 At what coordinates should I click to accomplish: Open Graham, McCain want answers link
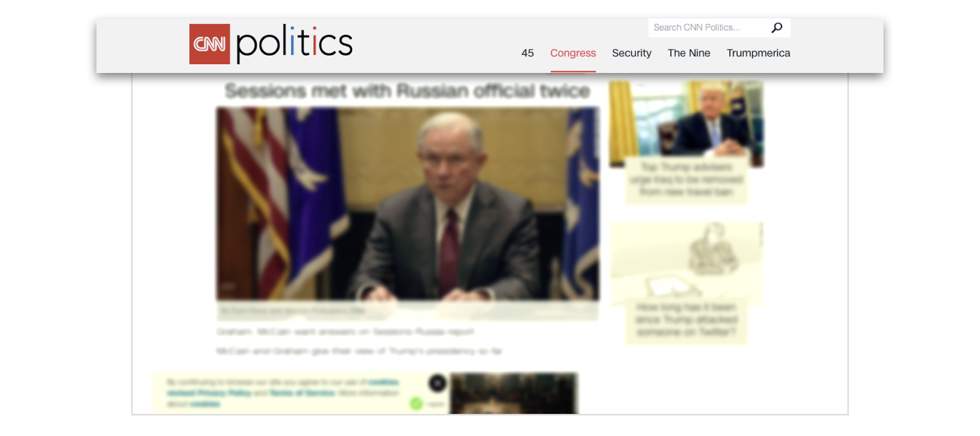pos(345,332)
